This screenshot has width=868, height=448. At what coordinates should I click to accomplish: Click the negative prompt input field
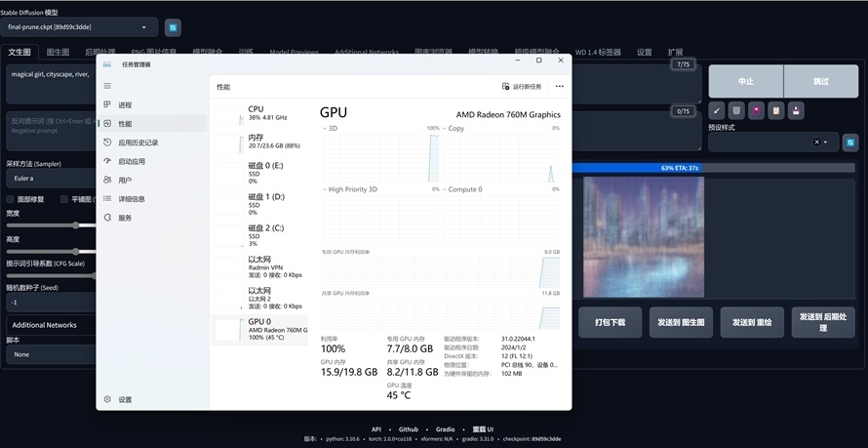click(52, 131)
